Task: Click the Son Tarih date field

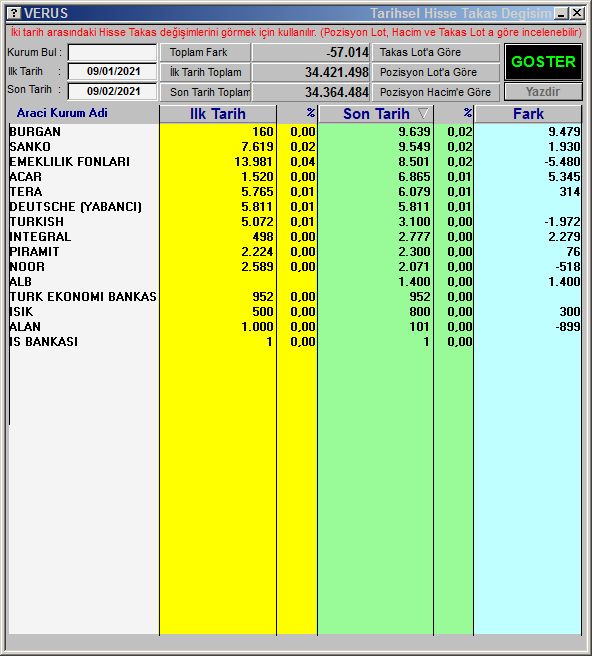Action: [113, 91]
